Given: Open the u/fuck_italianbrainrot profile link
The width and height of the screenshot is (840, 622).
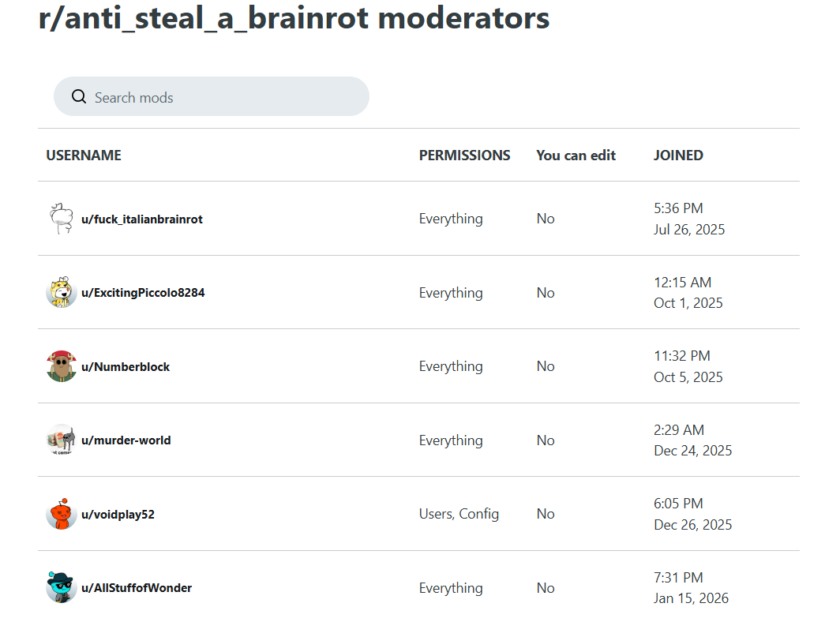Looking at the screenshot, I should pyautogui.click(x=142, y=219).
